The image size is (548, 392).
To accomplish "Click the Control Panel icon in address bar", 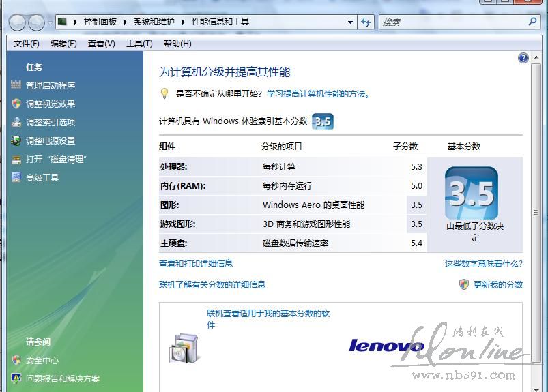I will coord(62,22).
